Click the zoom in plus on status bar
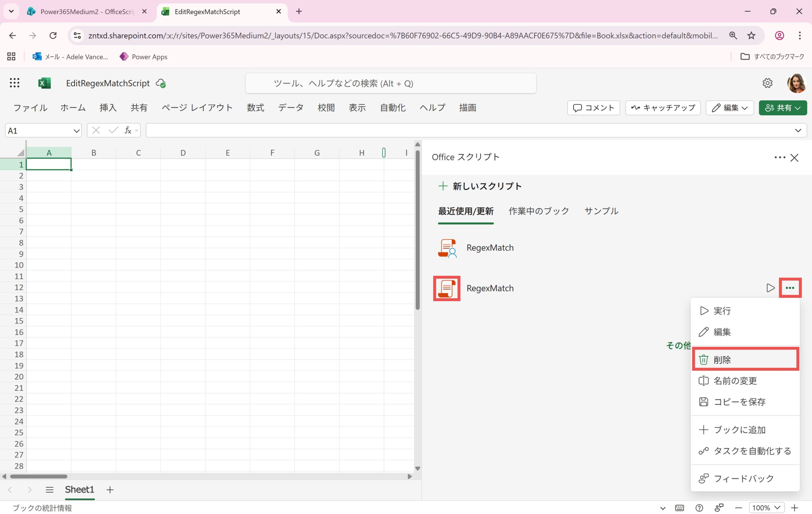The width and height of the screenshot is (812, 514). click(795, 508)
